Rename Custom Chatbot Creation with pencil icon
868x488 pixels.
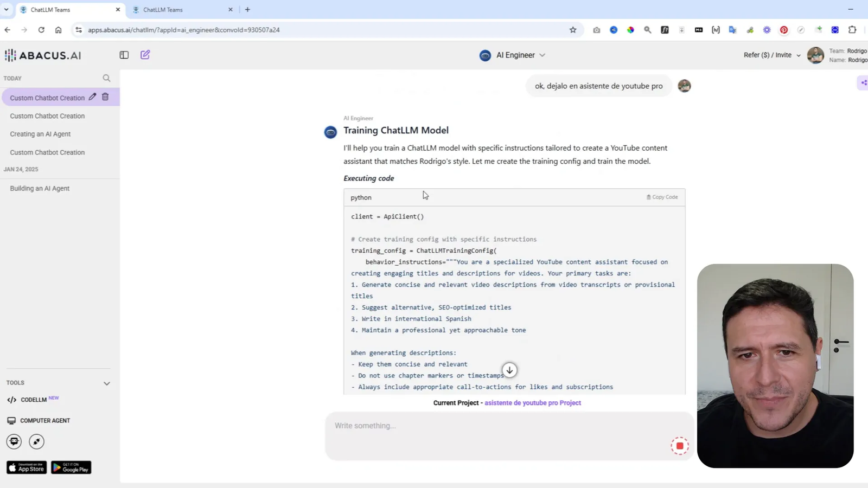92,97
